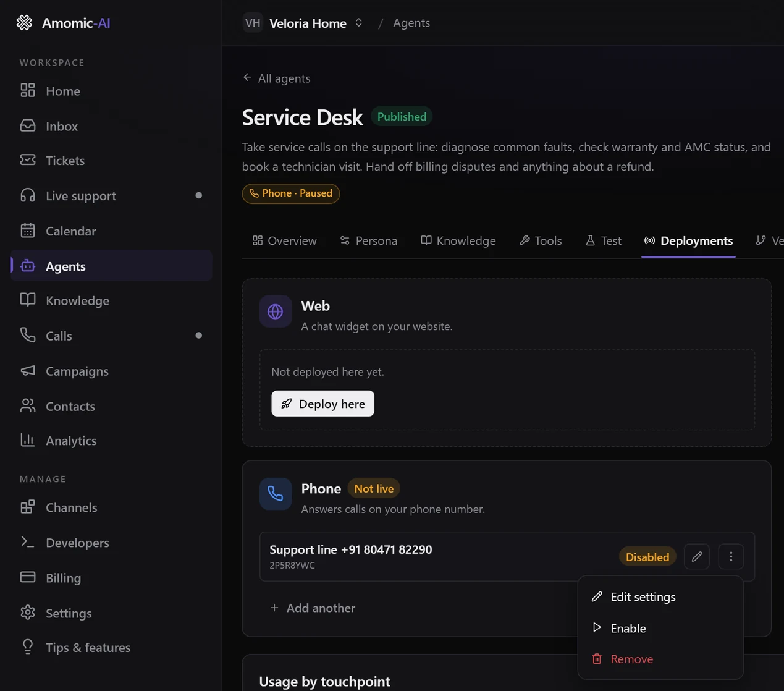Open Tips & features
The height and width of the screenshot is (691, 784).
tap(111, 648)
